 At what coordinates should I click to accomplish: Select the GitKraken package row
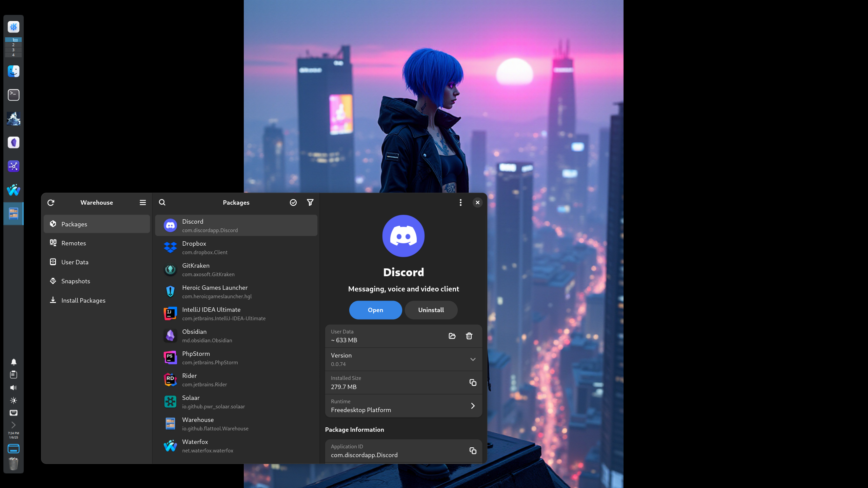236,269
